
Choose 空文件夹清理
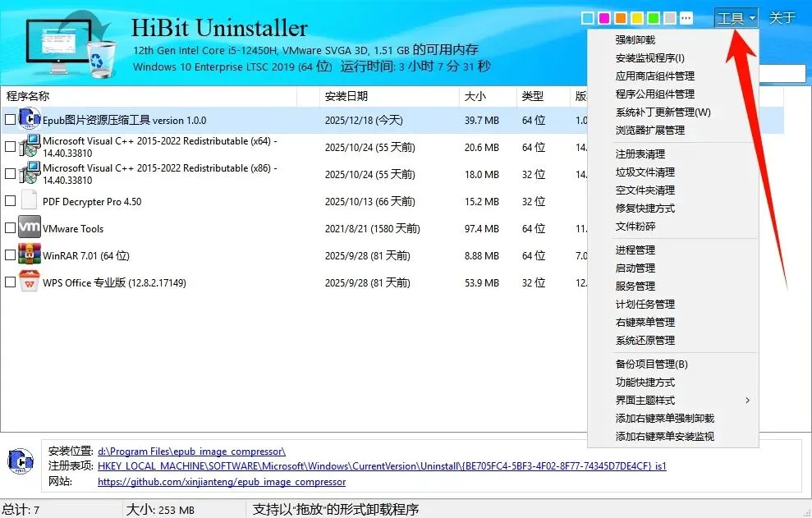pos(645,190)
